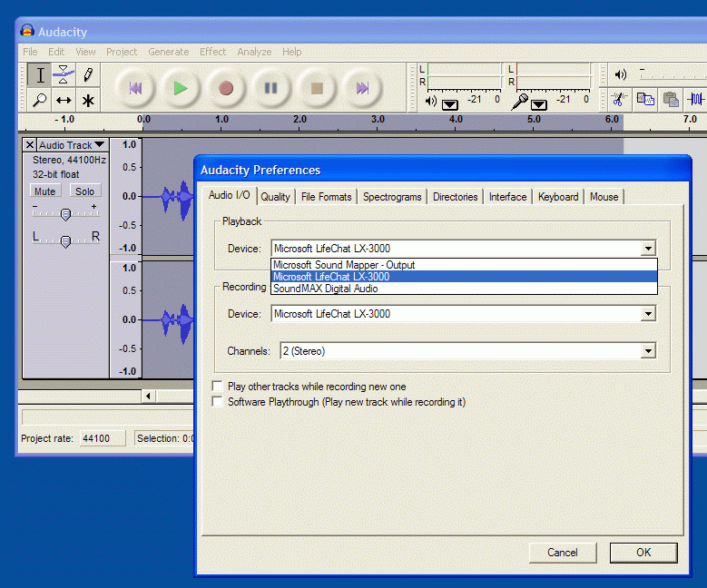Screen dimensions: 707x588
Task: Collapse the Playback Device dropdown arrow
Action: (648, 249)
